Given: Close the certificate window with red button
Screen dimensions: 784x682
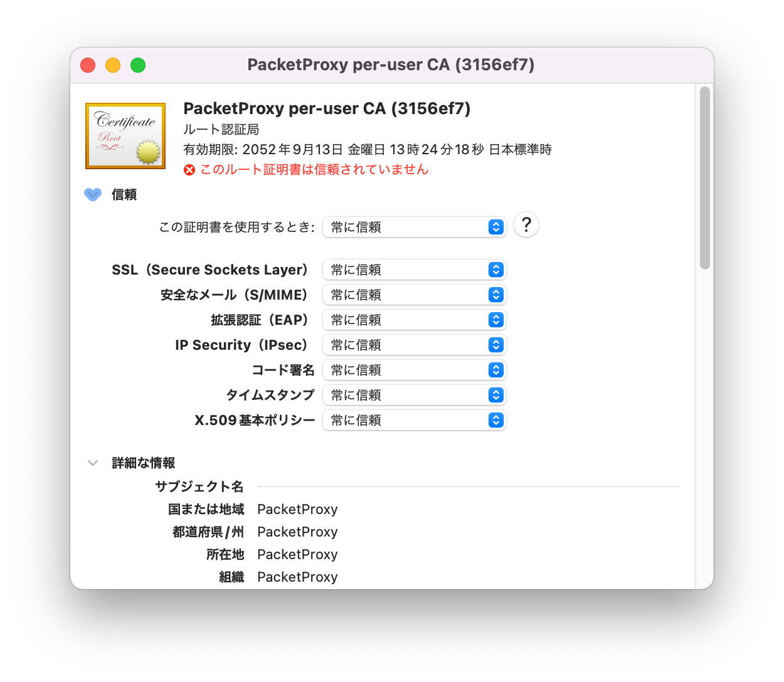Looking at the screenshot, I should (x=88, y=65).
